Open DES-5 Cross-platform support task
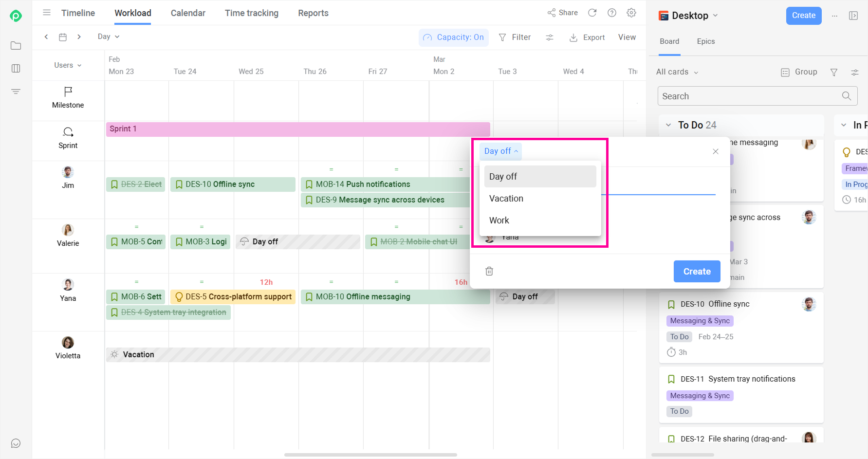This screenshot has width=868, height=459. 233,297
